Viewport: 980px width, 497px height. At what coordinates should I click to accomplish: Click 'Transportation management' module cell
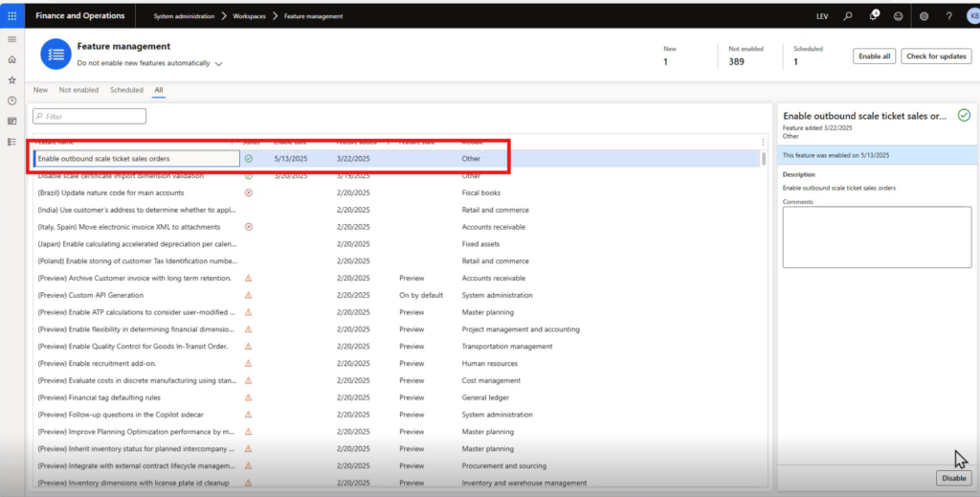tap(507, 347)
